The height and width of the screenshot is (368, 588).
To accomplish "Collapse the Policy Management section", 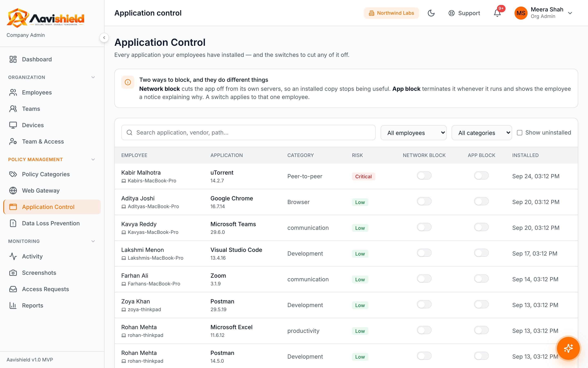I will click(x=93, y=159).
